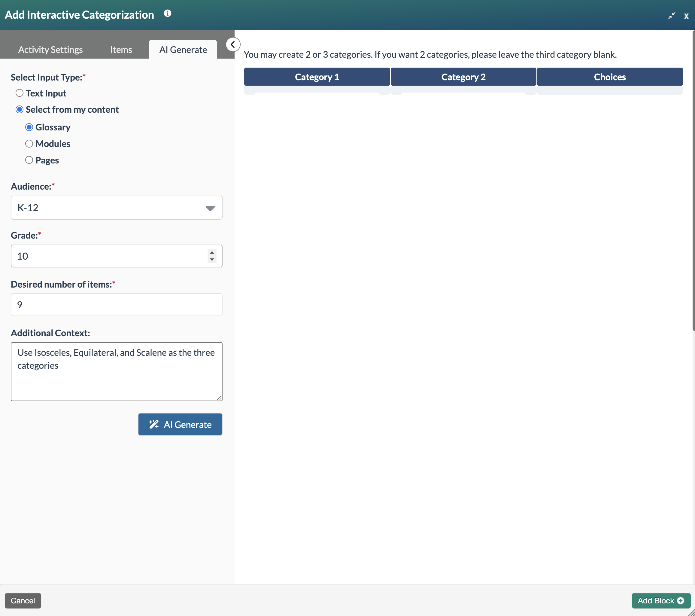Click the Desired number of items field

coord(116,304)
